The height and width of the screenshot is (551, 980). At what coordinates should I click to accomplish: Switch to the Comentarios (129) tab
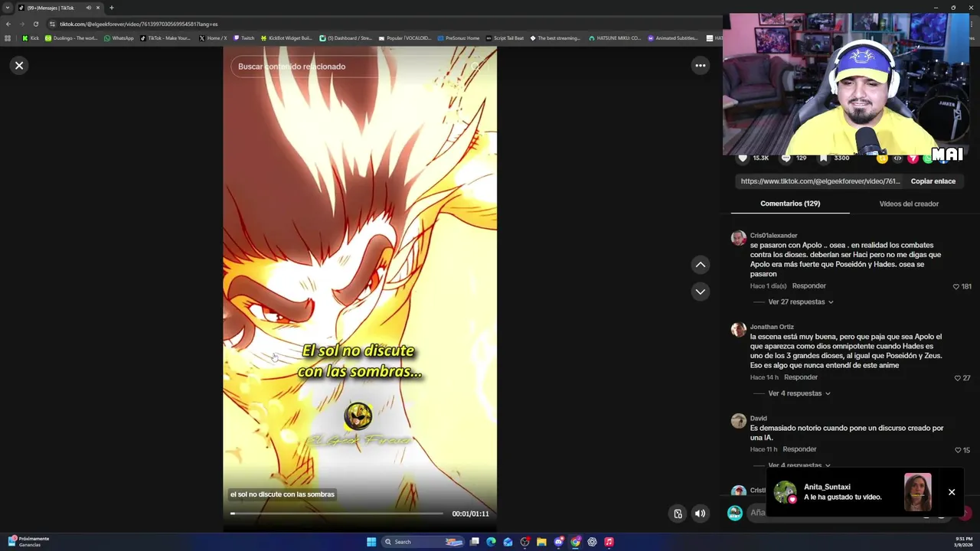coord(790,204)
